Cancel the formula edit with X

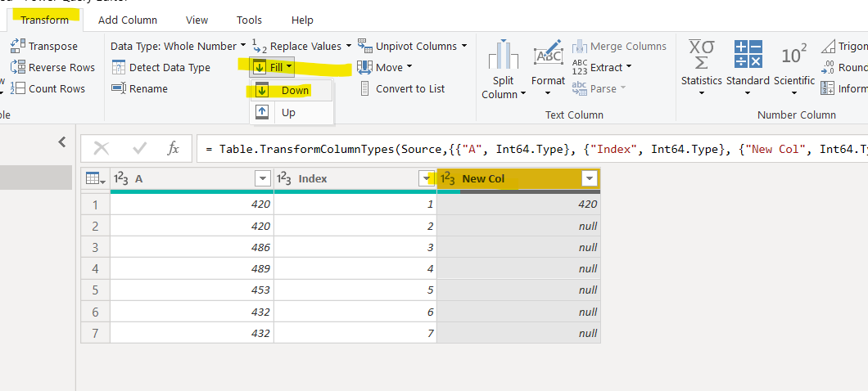coord(102,148)
